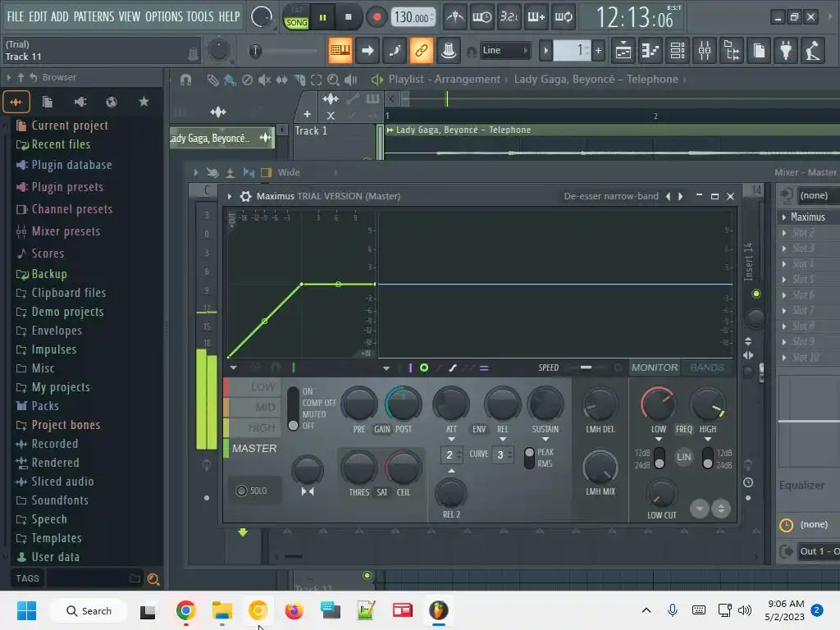Viewport: 840px width, 630px height.
Task: Open the SUSTAIN dropdown arrow
Action: pos(546,440)
